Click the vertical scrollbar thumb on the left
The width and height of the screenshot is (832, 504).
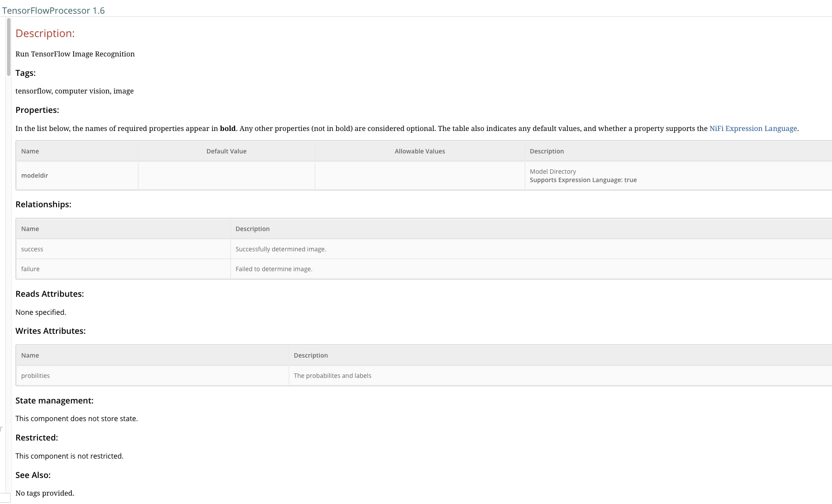coord(8,47)
